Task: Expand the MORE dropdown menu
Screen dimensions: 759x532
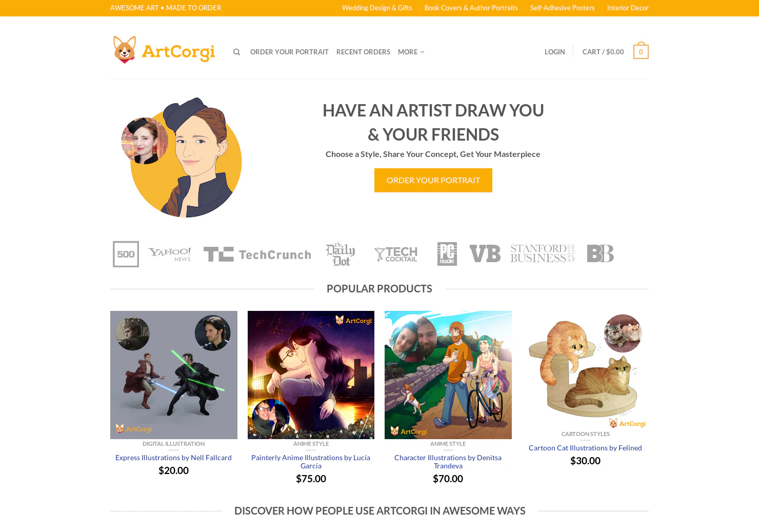Action: [x=411, y=52]
